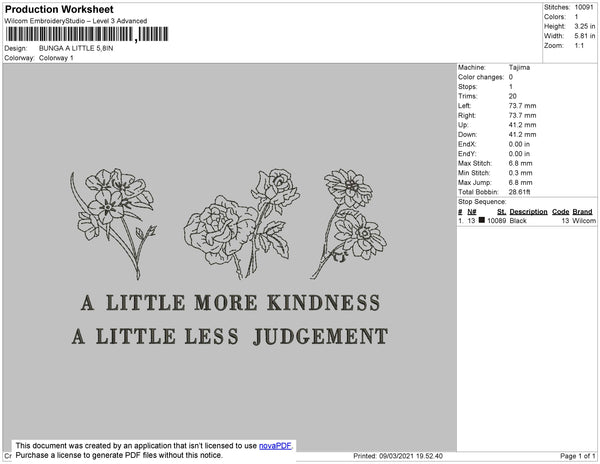Select the Code column header
This screenshot has width=600, height=464.
click(561, 212)
